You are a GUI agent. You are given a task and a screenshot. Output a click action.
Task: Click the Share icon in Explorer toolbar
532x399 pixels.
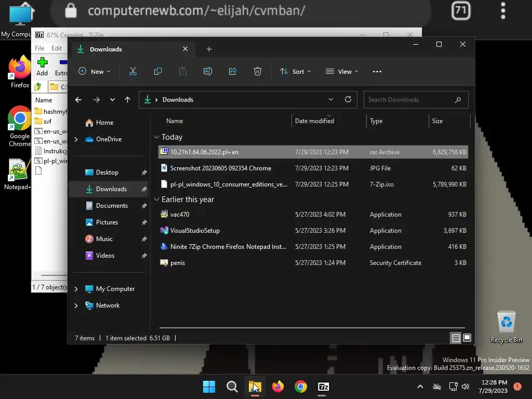point(233,71)
